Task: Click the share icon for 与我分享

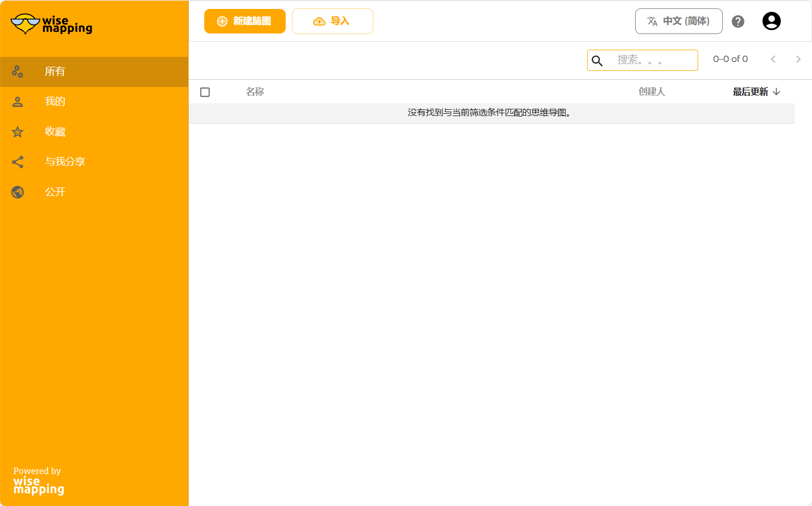Action: point(18,162)
